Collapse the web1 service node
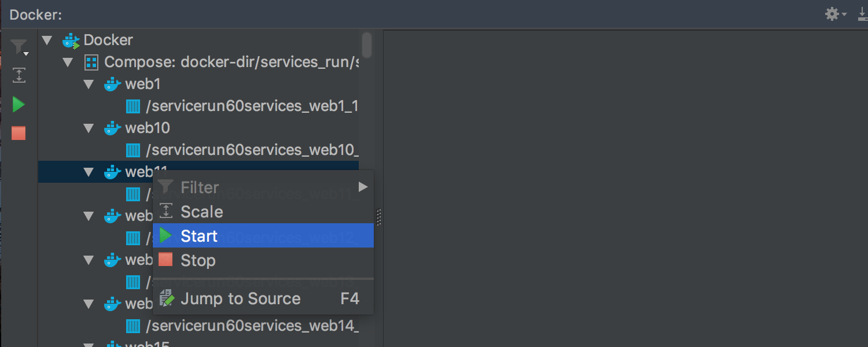 [x=89, y=84]
